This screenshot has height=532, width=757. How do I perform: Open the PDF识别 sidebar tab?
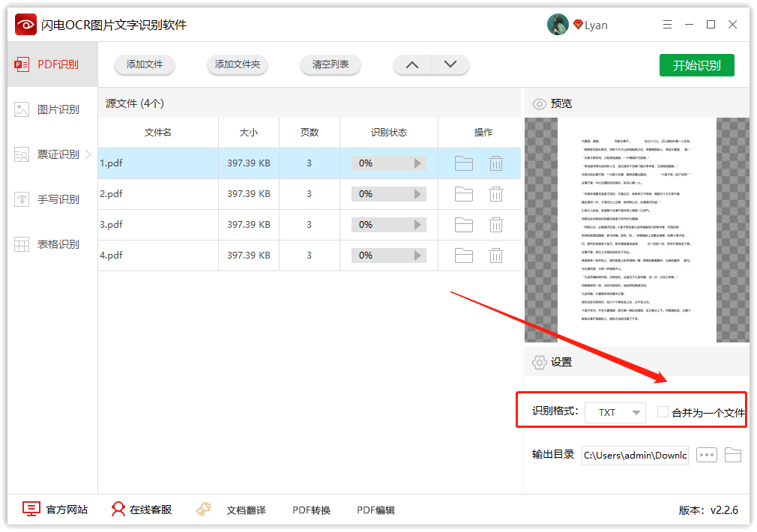[x=52, y=64]
